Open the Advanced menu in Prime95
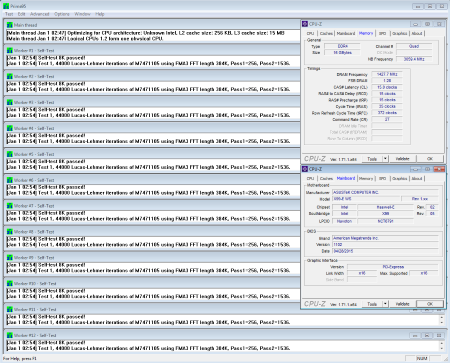Screen dimensions: 450x363 click(40, 14)
